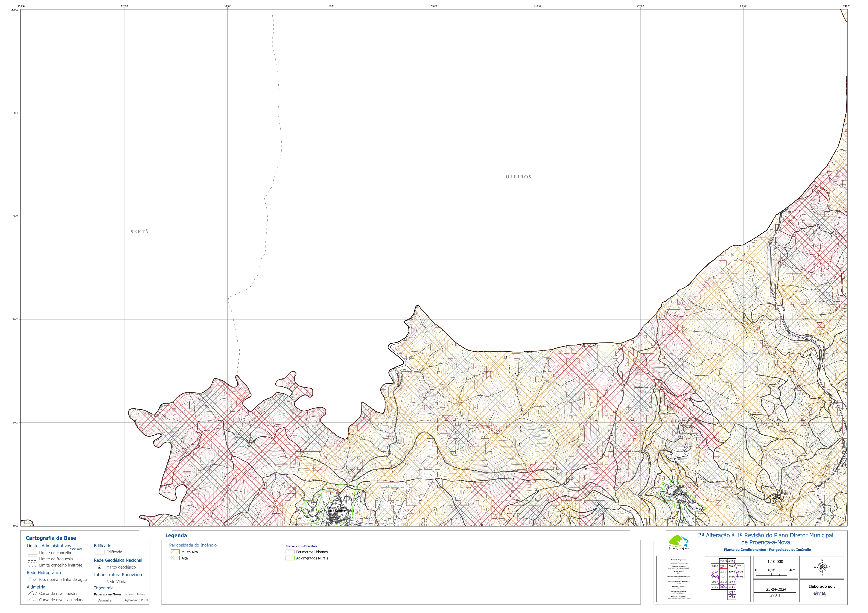Click the 0,3Km scale bar
868x613 pixels.
click(x=775, y=572)
